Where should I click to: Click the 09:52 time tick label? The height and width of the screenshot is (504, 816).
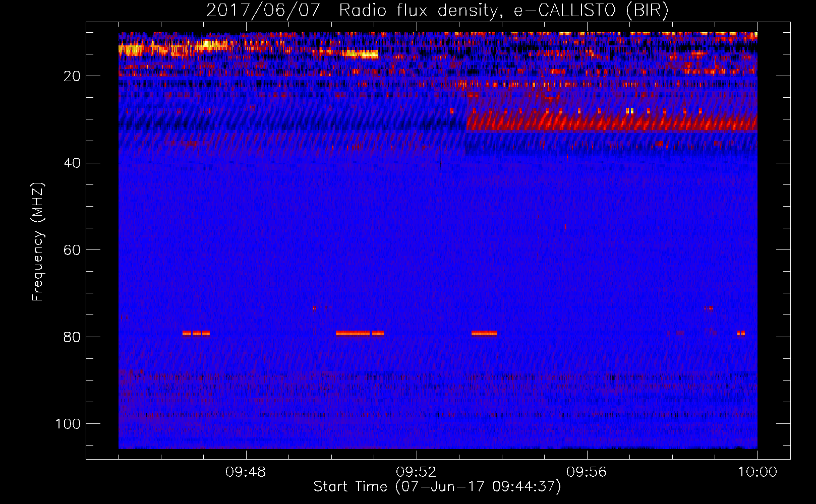pyautogui.click(x=416, y=472)
